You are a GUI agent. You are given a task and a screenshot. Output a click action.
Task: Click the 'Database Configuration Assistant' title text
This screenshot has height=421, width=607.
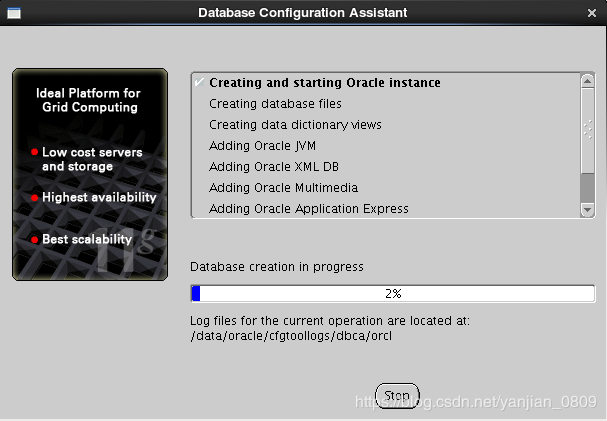[x=302, y=13]
